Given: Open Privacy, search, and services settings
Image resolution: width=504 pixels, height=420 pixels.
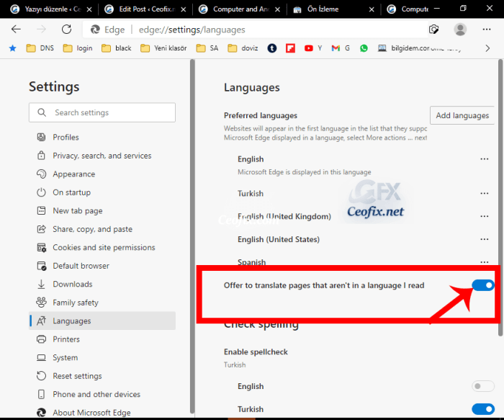Looking at the screenshot, I should click(102, 156).
